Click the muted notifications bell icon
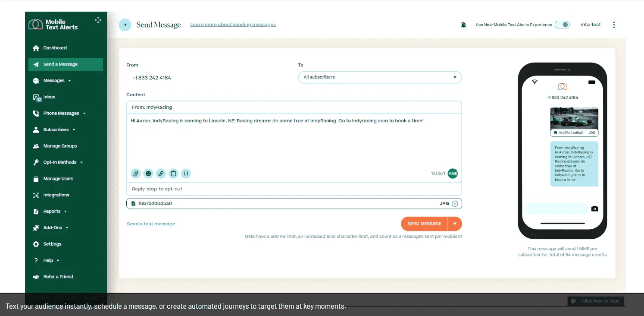Image resolution: width=644 pixels, height=316 pixels. pos(463,25)
